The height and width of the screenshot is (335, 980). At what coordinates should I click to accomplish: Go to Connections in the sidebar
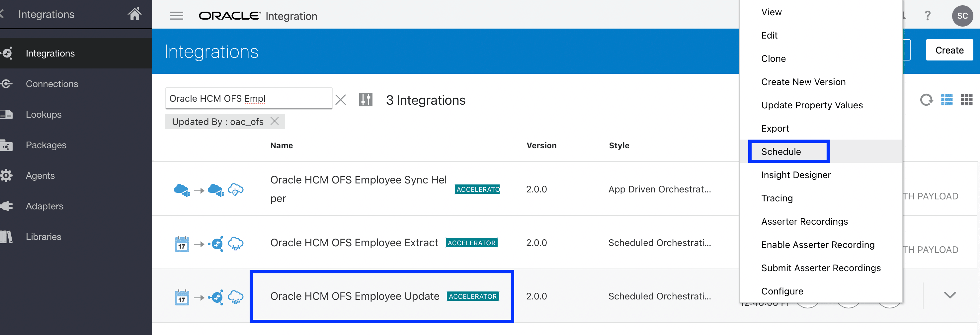point(52,84)
